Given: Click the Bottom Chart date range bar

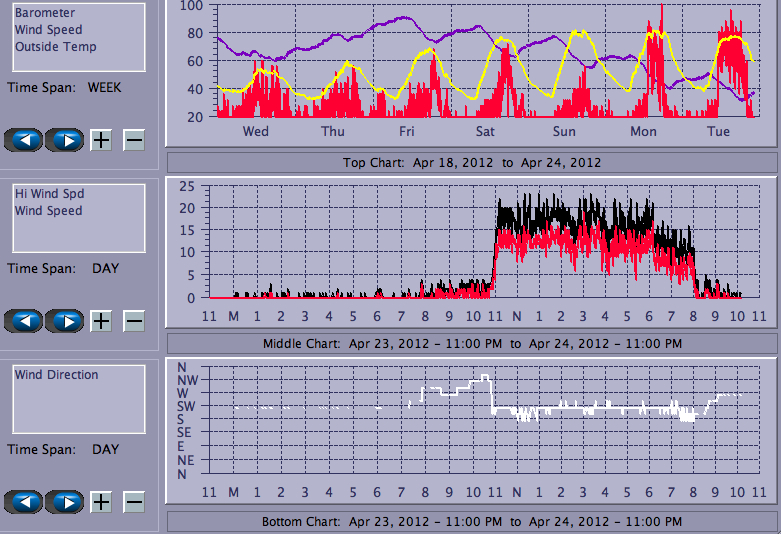Looking at the screenshot, I should 472,522.
